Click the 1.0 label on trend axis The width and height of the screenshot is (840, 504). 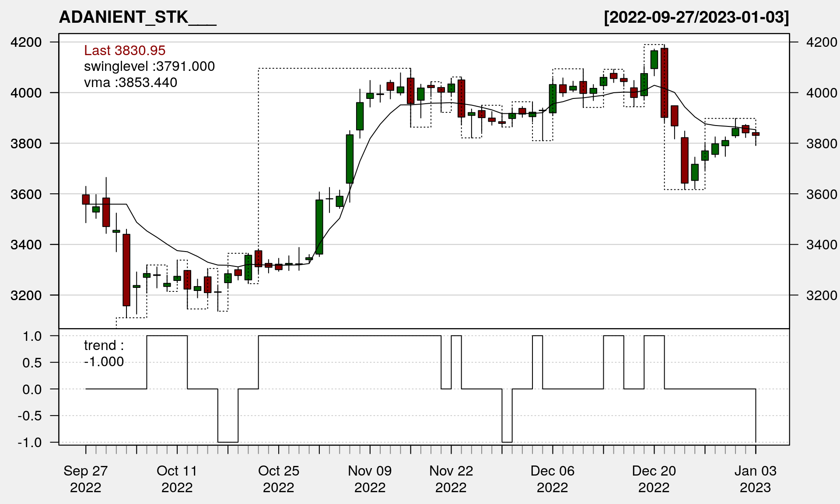[32, 336]
